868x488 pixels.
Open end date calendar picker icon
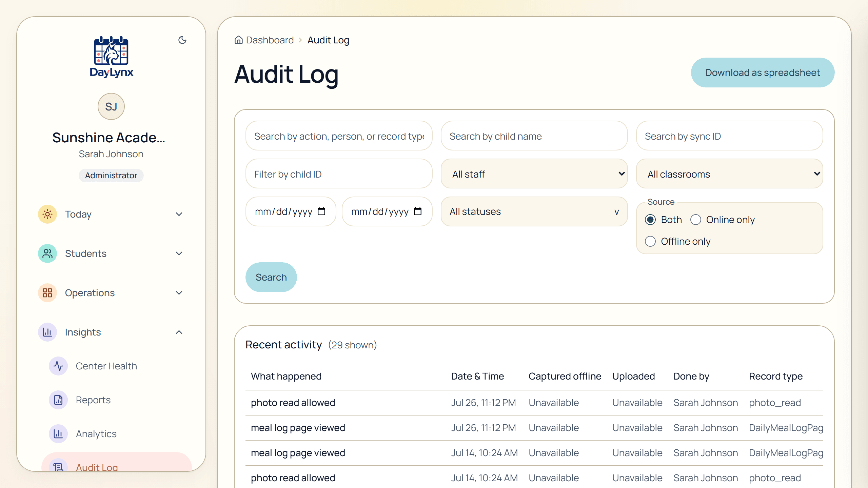(418, 211)
